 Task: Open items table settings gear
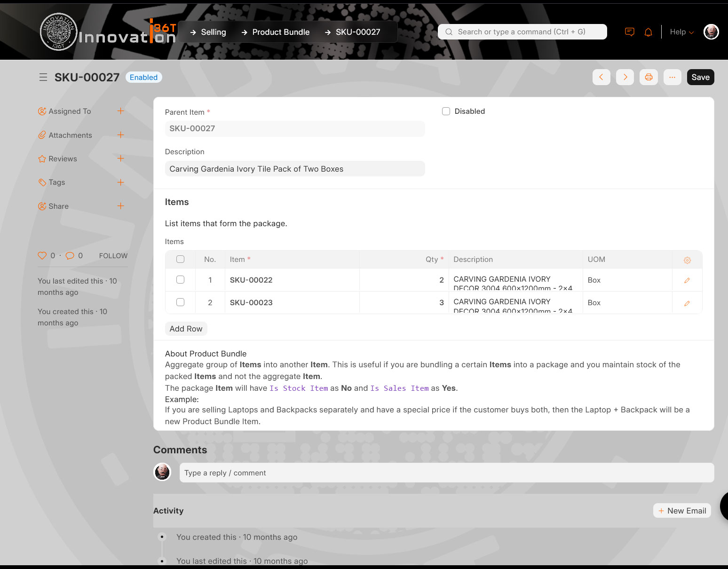[x=687, y=260]
